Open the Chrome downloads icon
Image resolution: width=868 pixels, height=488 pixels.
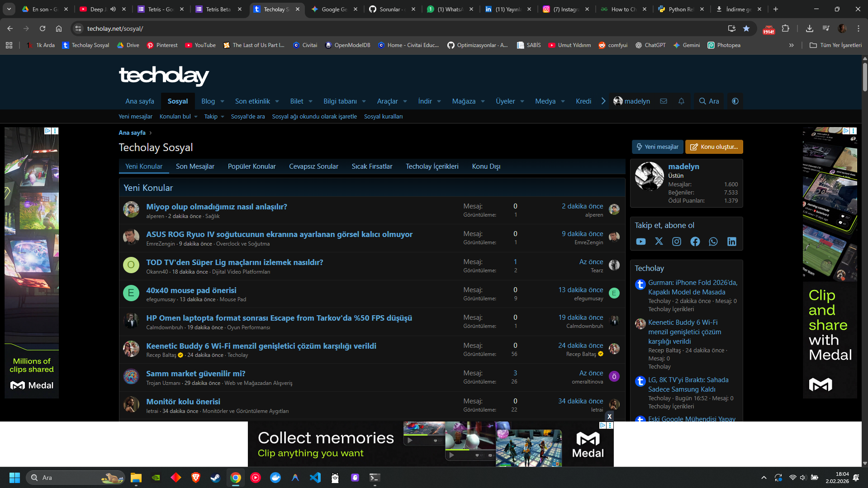click(810, 28)
